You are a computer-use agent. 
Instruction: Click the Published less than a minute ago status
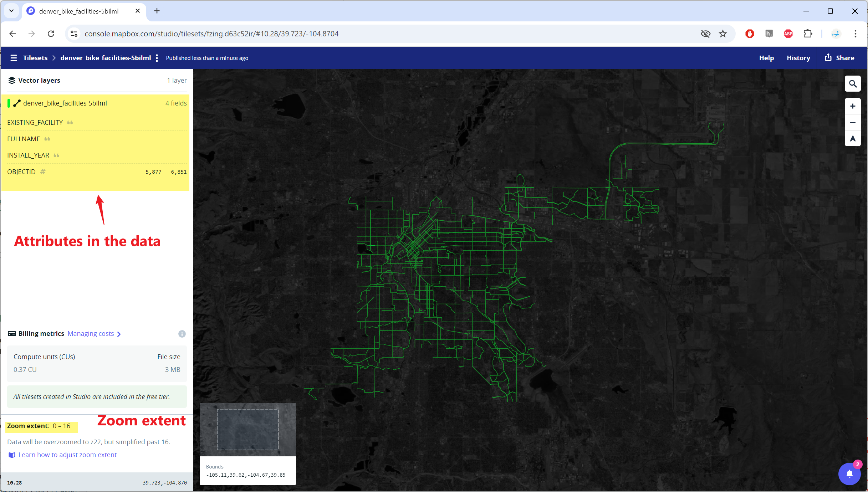pos(207,58)
